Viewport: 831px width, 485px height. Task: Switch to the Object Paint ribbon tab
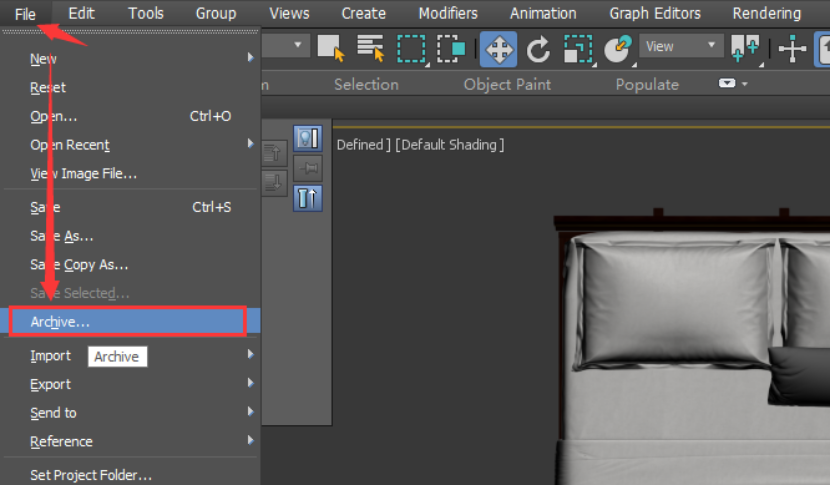click(x=507, y=84)
